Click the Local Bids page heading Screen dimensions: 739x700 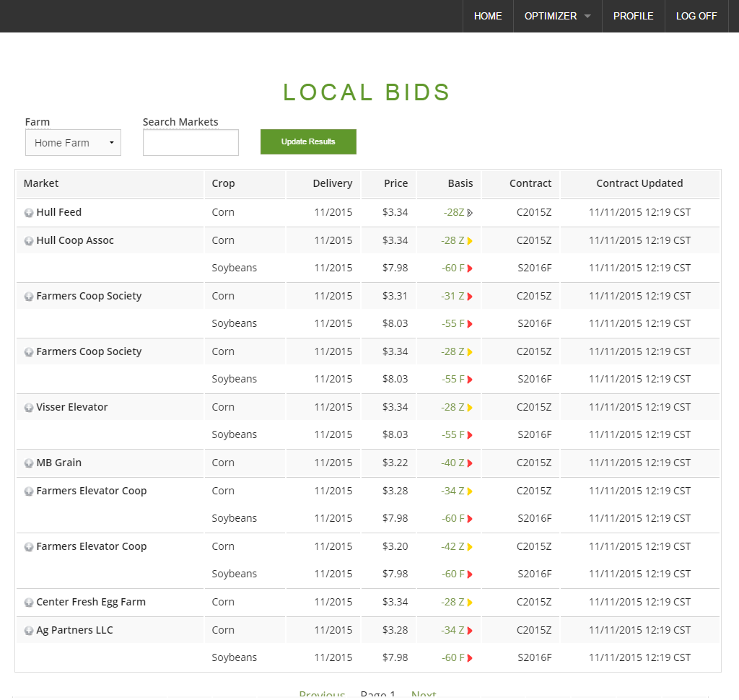coord(367,92)
